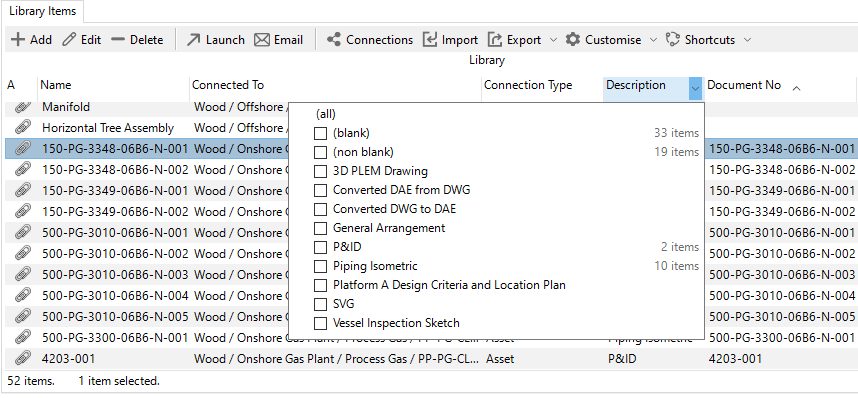Click paperclip icon for 500-PG-3010-06B6-N-001 name row
The height and width of the screenshot is (398, 858).
tap(22, 232)
